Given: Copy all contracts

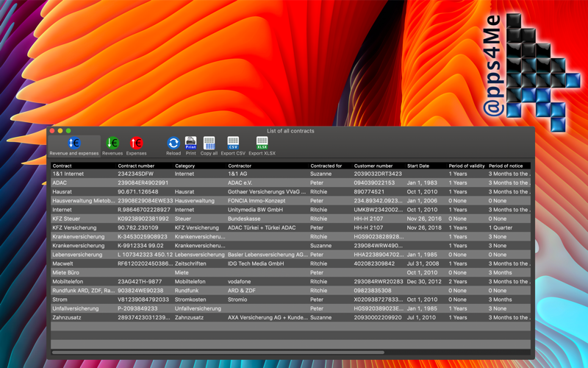Looking at the screenshot, I should pyautogui.click(x=209, y=146).
